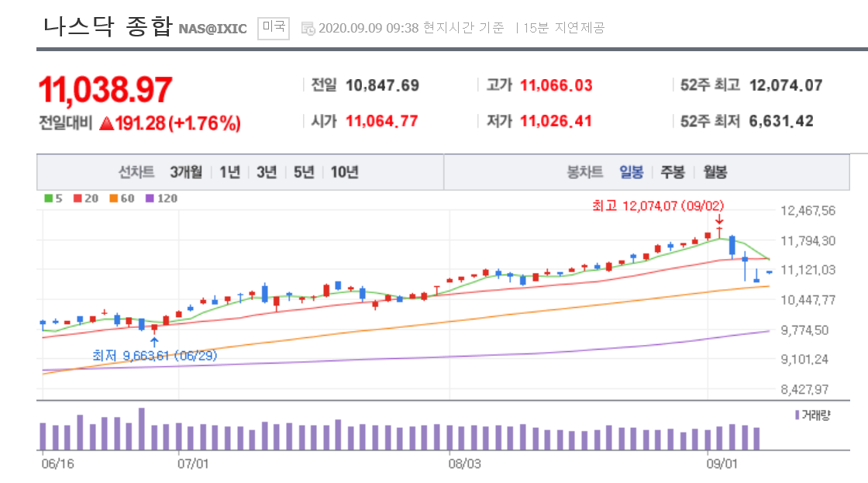Switch line chart to 3년 range

(x=267, y=172)
